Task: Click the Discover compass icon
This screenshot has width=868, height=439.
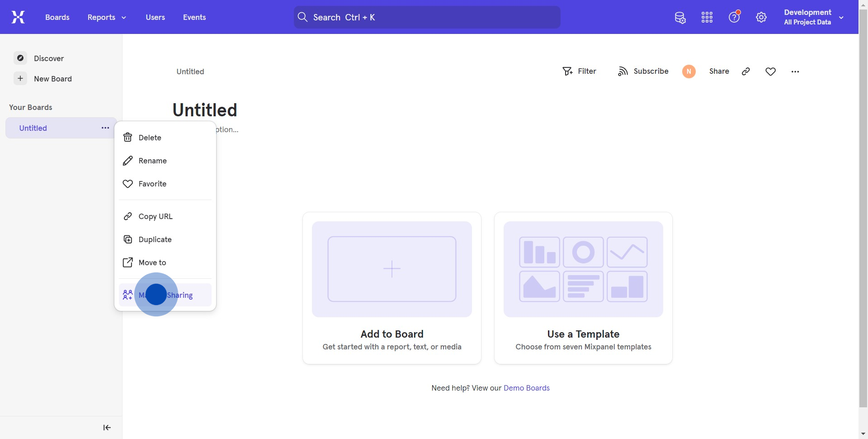Action: click(20, 58)
